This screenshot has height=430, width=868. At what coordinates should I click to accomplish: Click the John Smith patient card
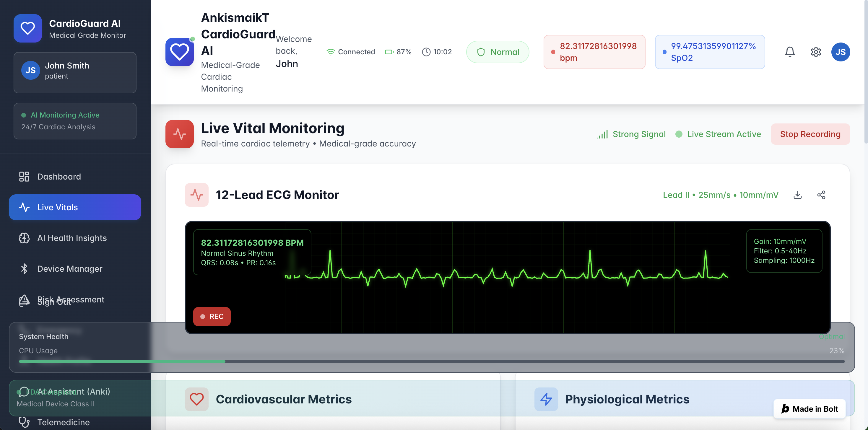[x=75, y=72]
